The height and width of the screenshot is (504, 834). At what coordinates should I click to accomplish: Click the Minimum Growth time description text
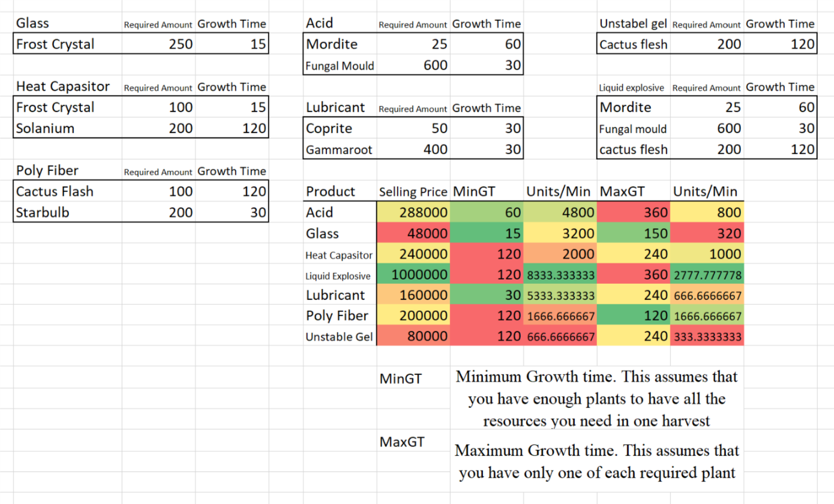597,399
